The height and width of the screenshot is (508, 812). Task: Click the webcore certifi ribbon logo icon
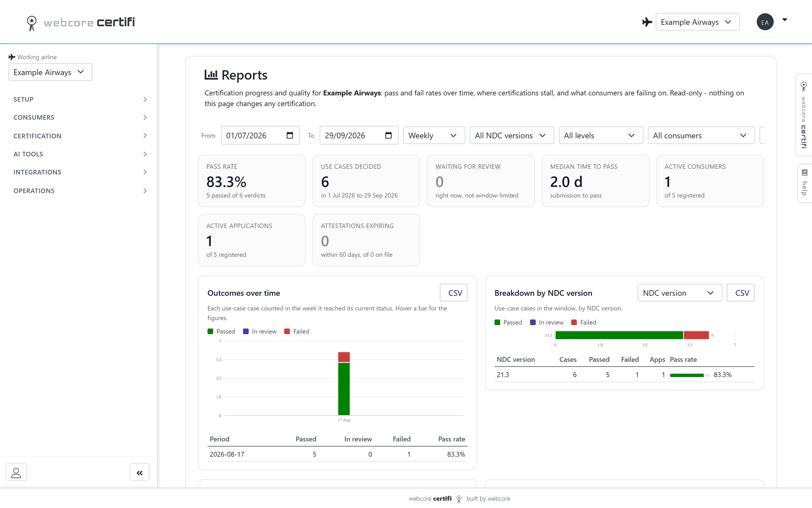[32, 23]
